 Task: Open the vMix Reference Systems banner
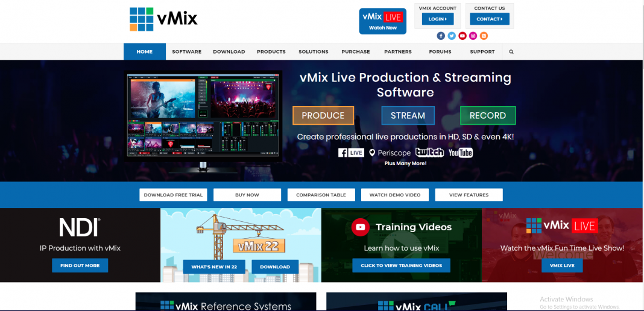click(226, 301)
